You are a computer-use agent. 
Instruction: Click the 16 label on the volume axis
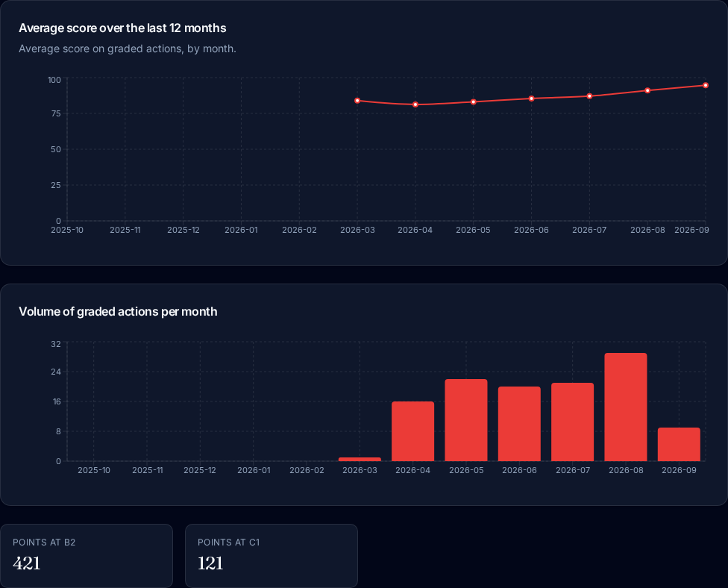tap(57, 401)
